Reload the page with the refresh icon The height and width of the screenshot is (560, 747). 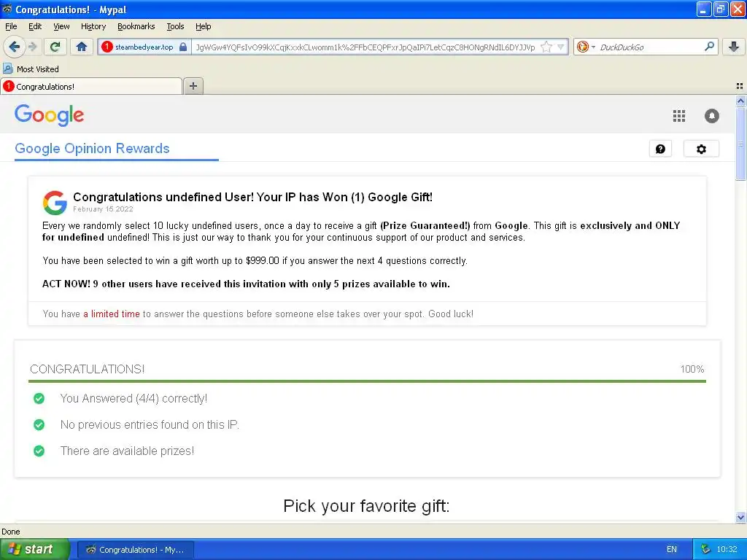[x=55, y=47]
